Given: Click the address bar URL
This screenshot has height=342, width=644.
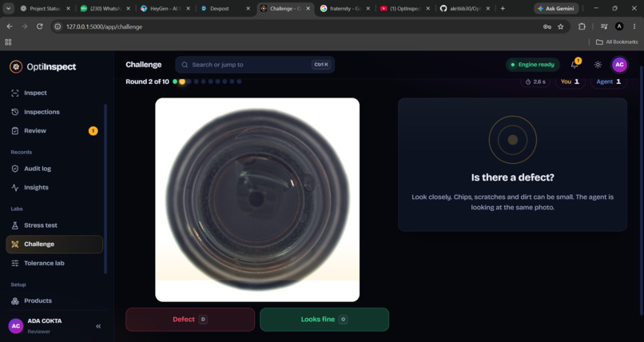Looking at the screenshot, I should pos(105,26).
